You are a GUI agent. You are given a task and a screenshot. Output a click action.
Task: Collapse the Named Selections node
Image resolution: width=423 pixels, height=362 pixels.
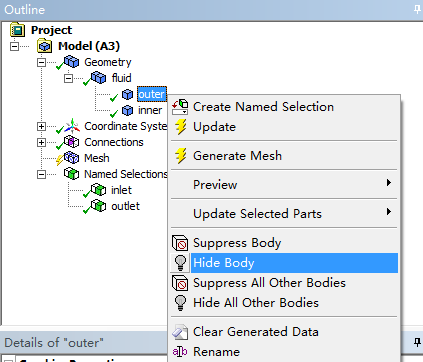41,174
